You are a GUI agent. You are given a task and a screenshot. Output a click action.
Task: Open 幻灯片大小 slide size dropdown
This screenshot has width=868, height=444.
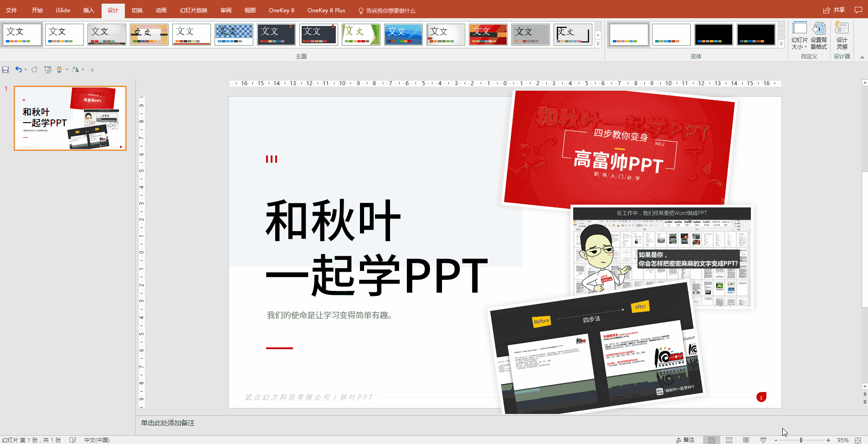click(x=799, y=36)
